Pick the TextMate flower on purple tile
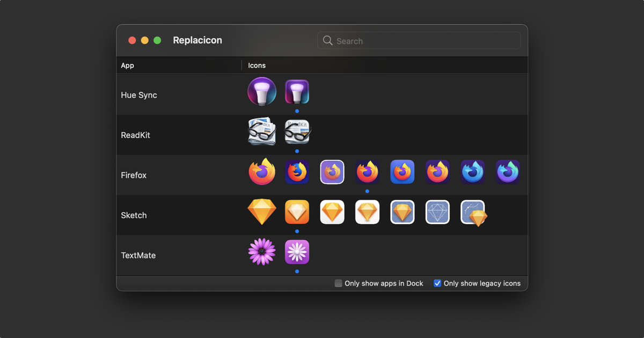The image size is (644, 338). [x=297, y=252]
